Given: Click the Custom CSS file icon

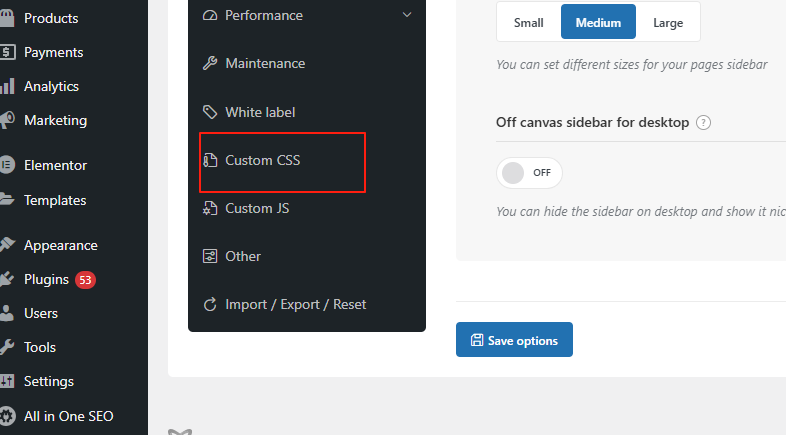Looking at the screenshot, I should [210, 160].
